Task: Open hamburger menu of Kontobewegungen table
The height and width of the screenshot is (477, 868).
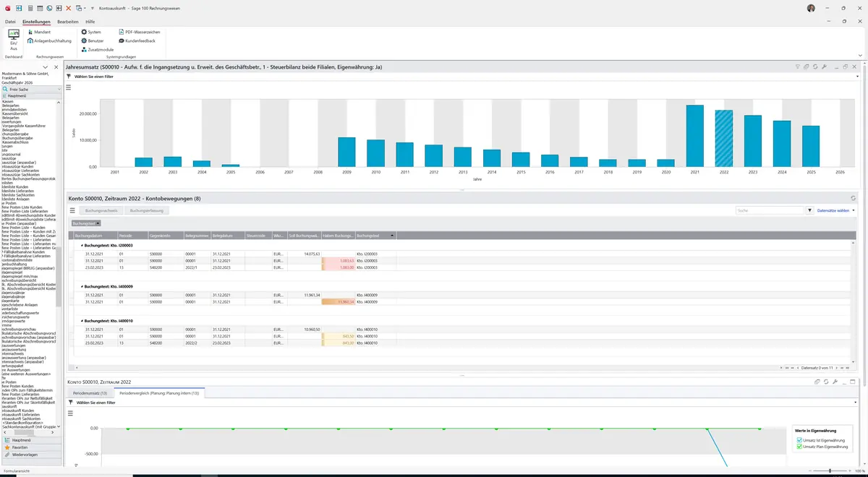Action: (72, 210)
